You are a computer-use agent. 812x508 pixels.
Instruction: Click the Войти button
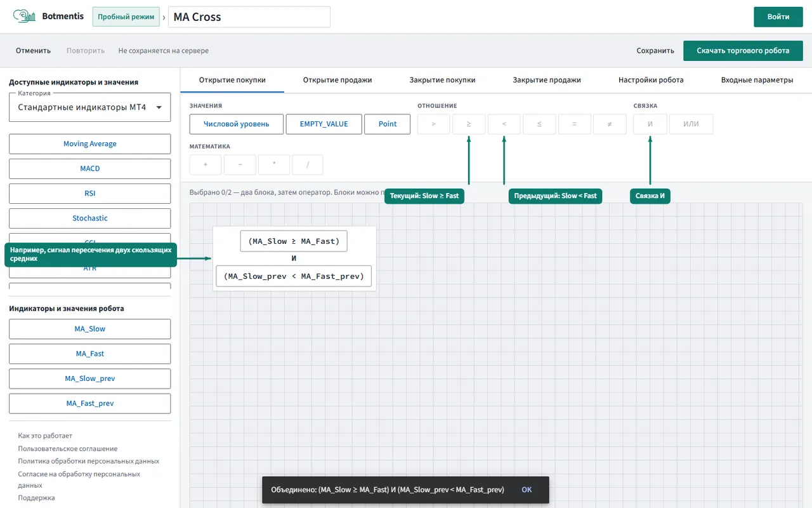(778, 17)
